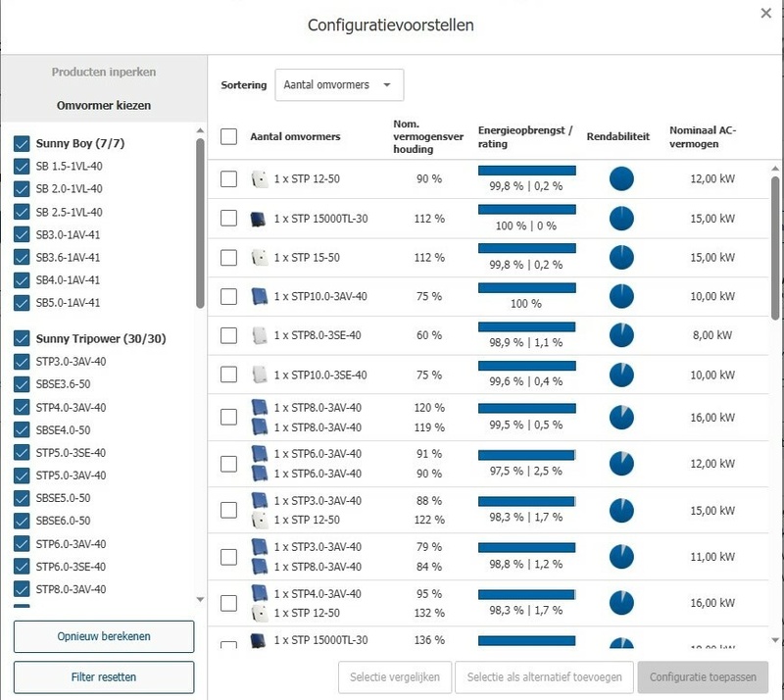Click the profitability pie icon for STP10.0-3SE-40
The height and width of the screenshot is (700, 784).
621,375
